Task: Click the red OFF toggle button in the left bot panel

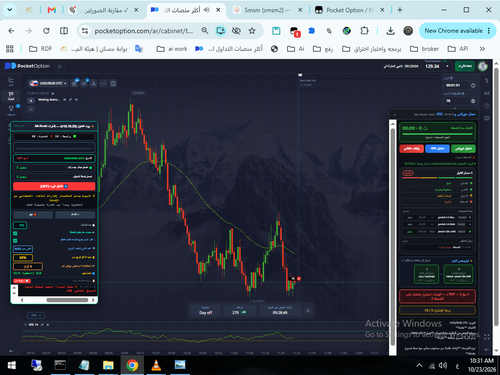Action: (x=54, y=186)
